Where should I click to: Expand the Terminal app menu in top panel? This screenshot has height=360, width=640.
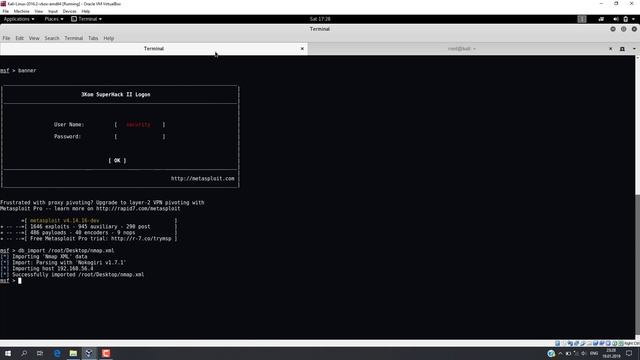coord(87,19)
